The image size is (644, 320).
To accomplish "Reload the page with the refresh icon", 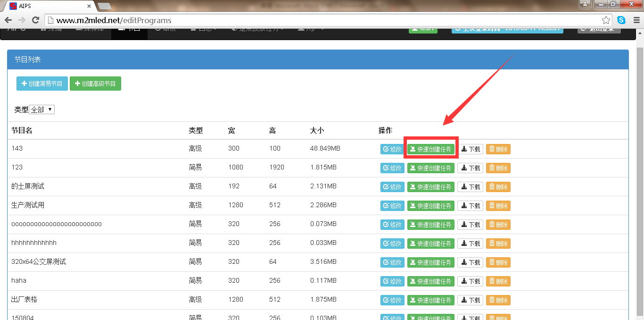I will (x=35, y=20).
